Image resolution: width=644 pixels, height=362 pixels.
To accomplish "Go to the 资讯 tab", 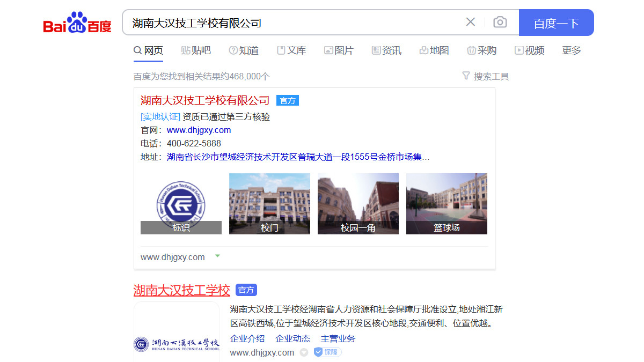I will tap(386, 50).
